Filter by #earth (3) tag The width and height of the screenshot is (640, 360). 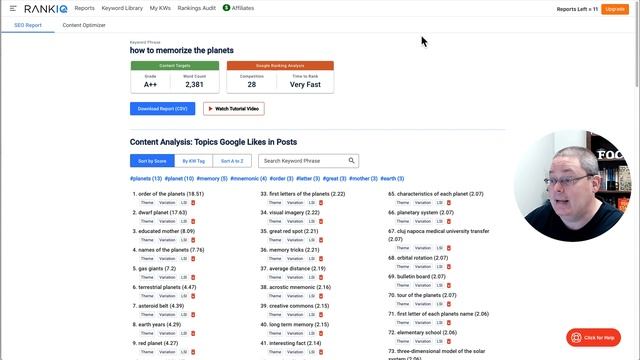392,179
